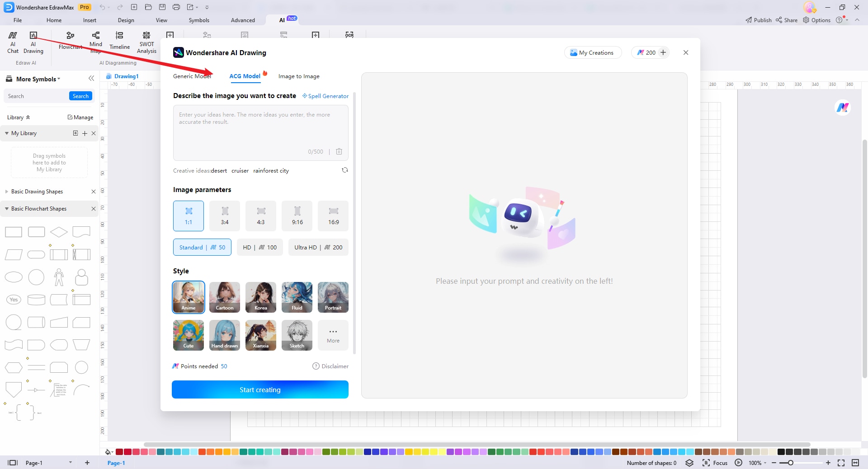Click the Open folder icon
The image size is (868, 469).
click(x=148, y=7)
